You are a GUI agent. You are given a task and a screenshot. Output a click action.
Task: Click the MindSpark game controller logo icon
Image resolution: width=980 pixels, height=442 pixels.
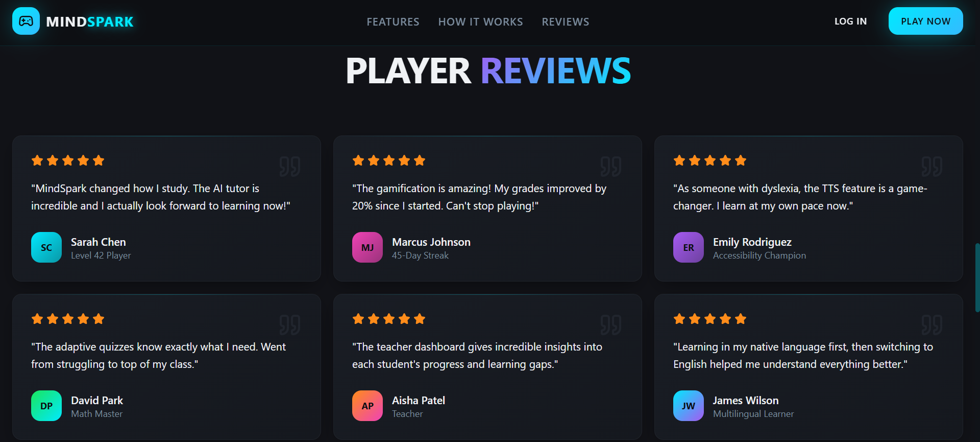tap(26, 21)
